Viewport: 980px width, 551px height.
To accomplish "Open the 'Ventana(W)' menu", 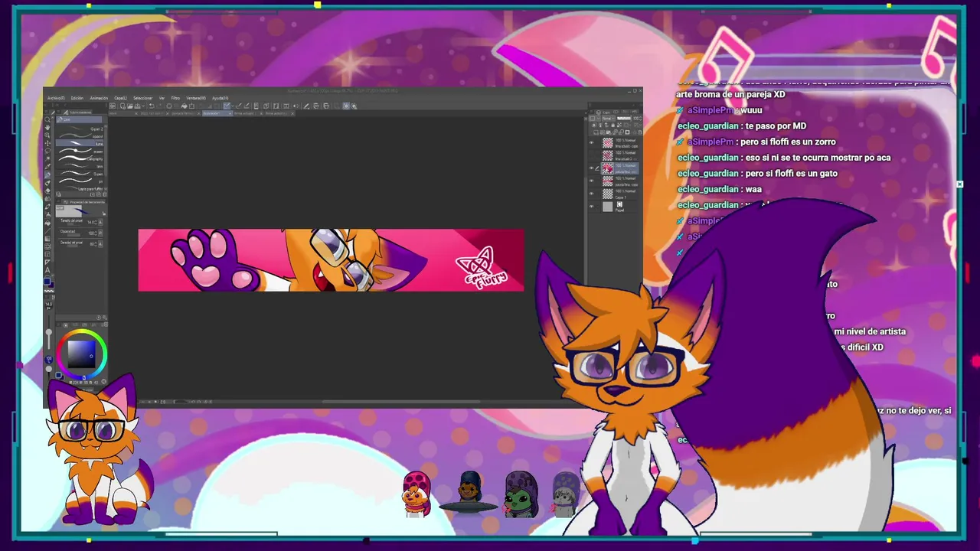I will click(196, 98).
